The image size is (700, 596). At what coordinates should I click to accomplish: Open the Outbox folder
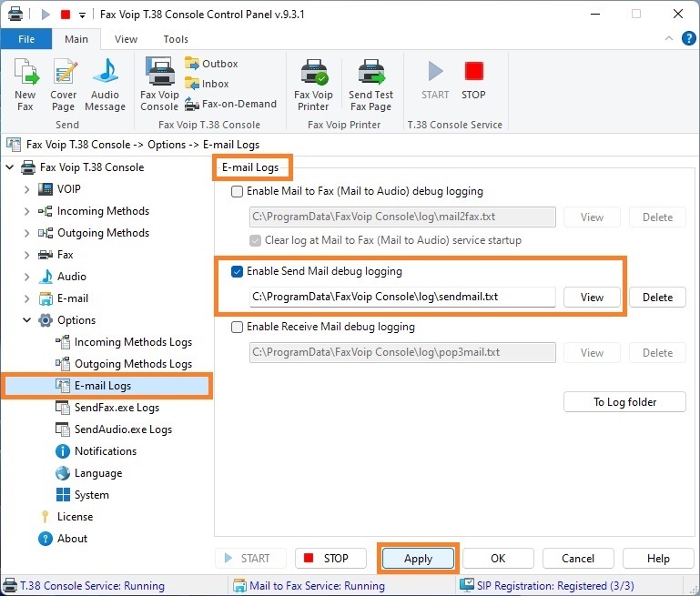[x=211, y=64]
